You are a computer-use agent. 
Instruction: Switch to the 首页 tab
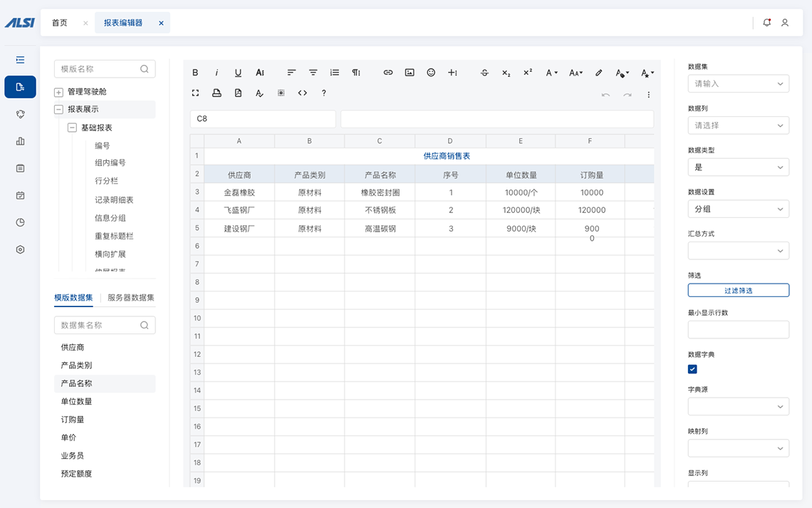(x=60, y=23)
